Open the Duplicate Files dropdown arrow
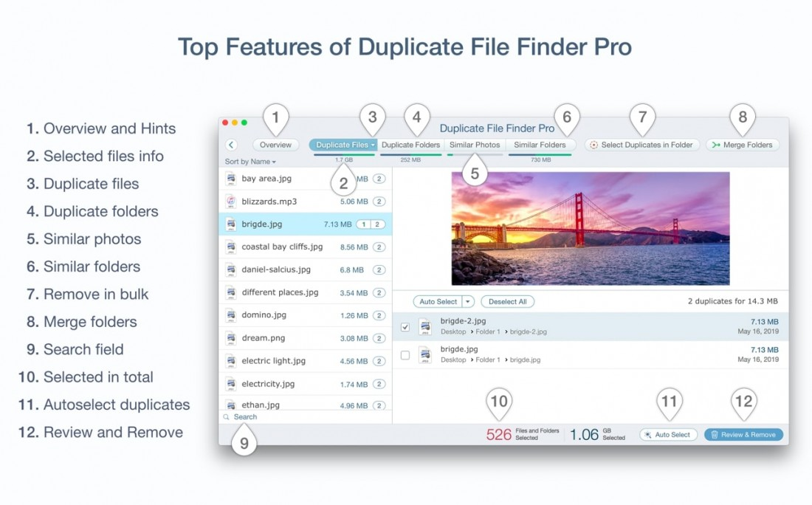Image resolution: width=812 pixels, height=505 pixels. (372, 145)
